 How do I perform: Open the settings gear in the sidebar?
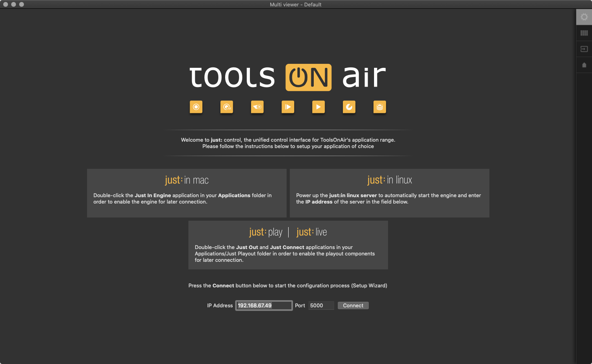584,17
